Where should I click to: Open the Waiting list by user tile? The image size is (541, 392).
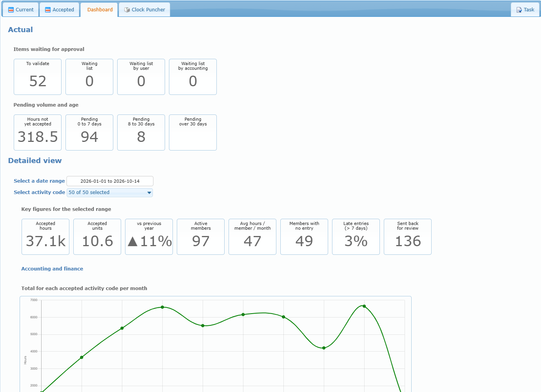click(x=141, y=77)
